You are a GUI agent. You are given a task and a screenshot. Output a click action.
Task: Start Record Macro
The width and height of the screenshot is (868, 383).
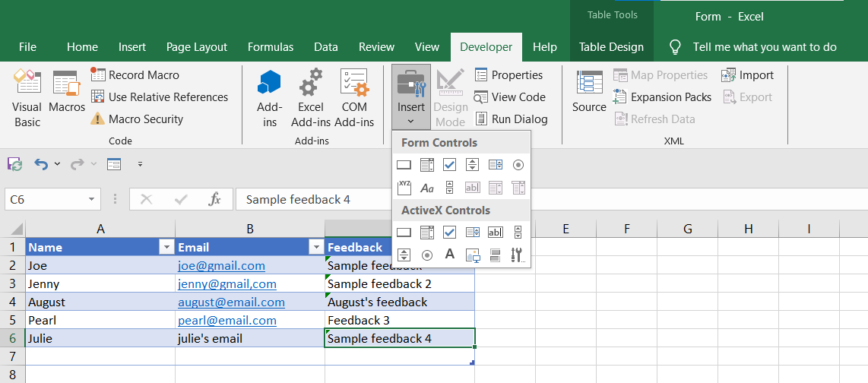(x=135, y=74)
